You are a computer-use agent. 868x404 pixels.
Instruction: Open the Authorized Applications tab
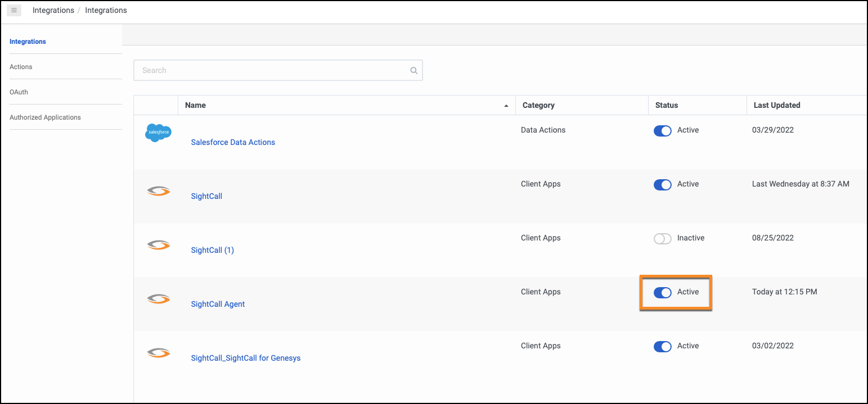click(45, 117)
